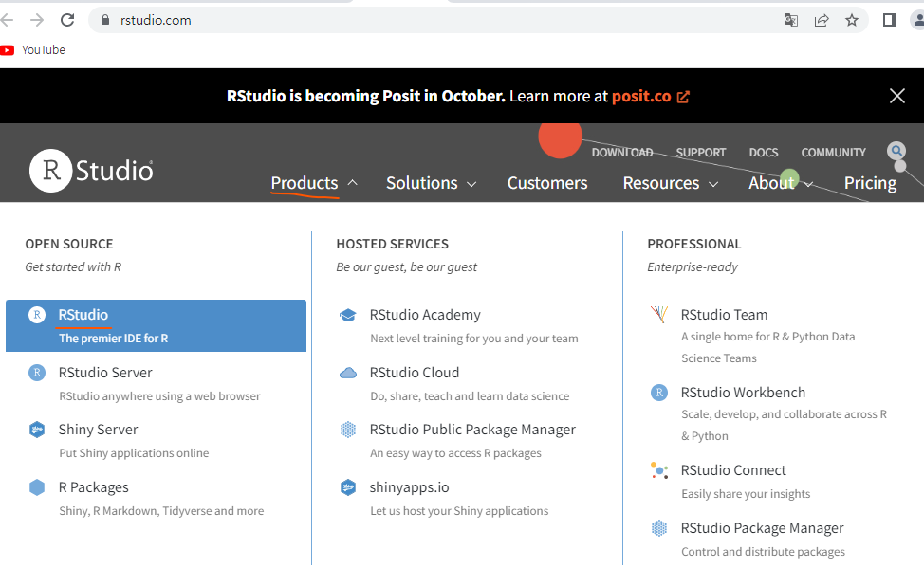The image size is (924, 569).
Task: Open the translate page icon
Action: pos(791,20)
